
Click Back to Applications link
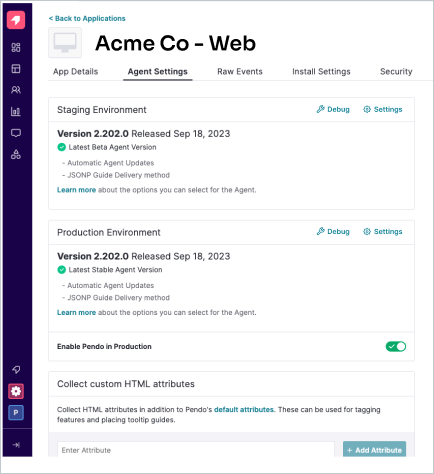[x=87, y=19]
